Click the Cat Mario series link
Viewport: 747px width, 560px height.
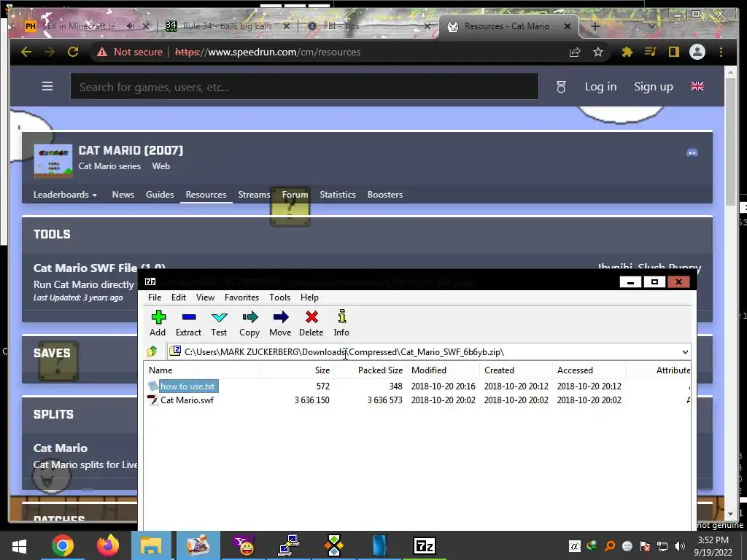point(109,166)
